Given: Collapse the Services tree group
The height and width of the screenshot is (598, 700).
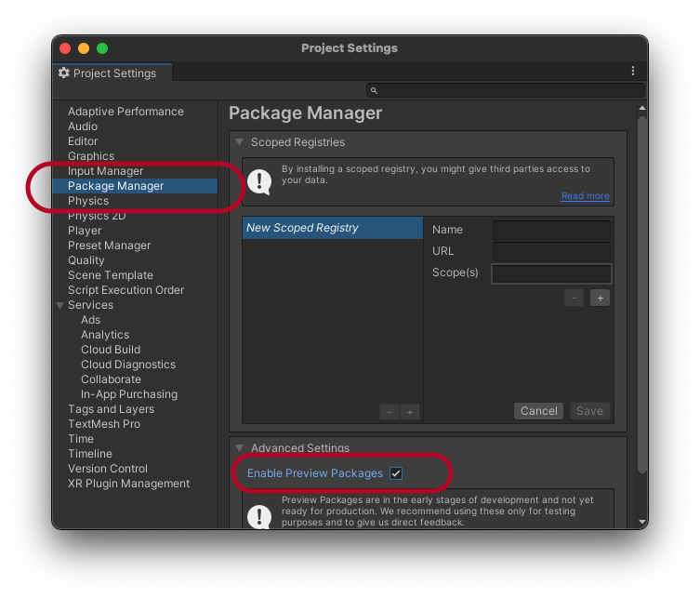Looking at the screenshot, I should pyautogui.click(x=59, y=305).
